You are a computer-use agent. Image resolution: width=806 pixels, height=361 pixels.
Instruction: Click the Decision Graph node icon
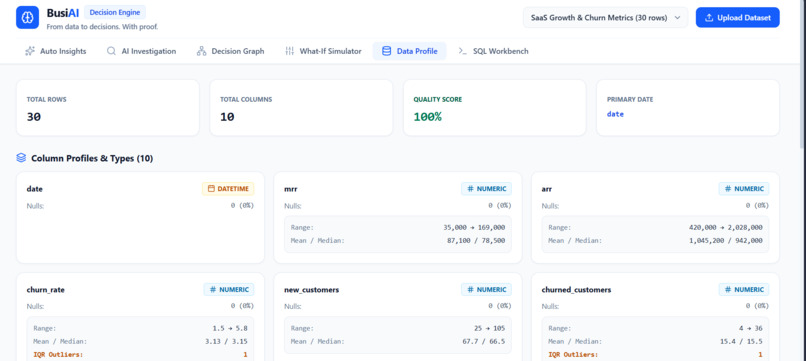[x=202, y=51]
